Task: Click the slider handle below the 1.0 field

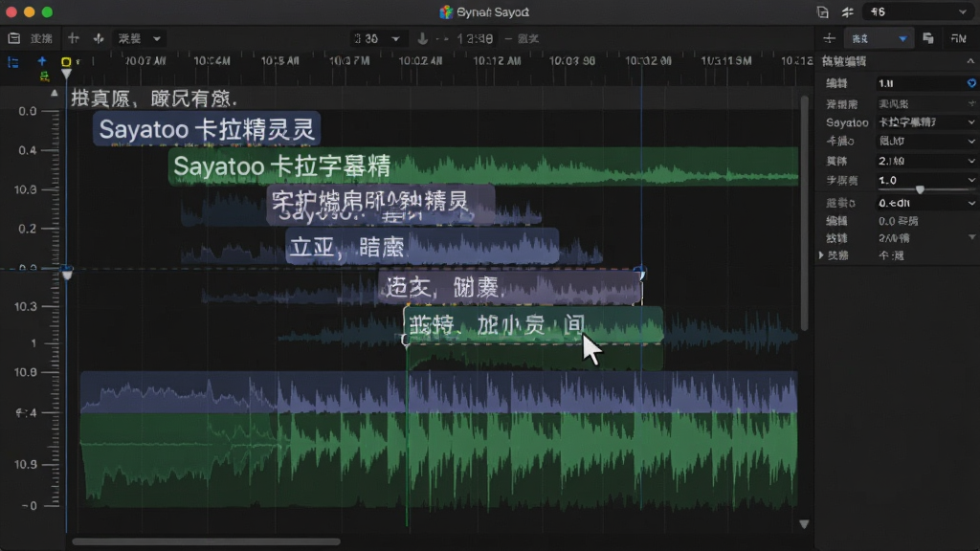Action: click(920, 189)
